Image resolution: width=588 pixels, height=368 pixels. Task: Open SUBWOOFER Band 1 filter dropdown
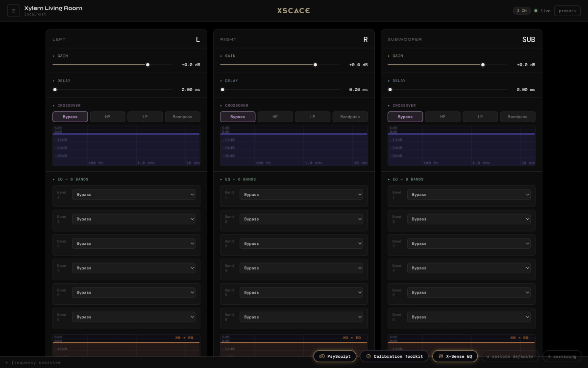[x=469, y=195]
